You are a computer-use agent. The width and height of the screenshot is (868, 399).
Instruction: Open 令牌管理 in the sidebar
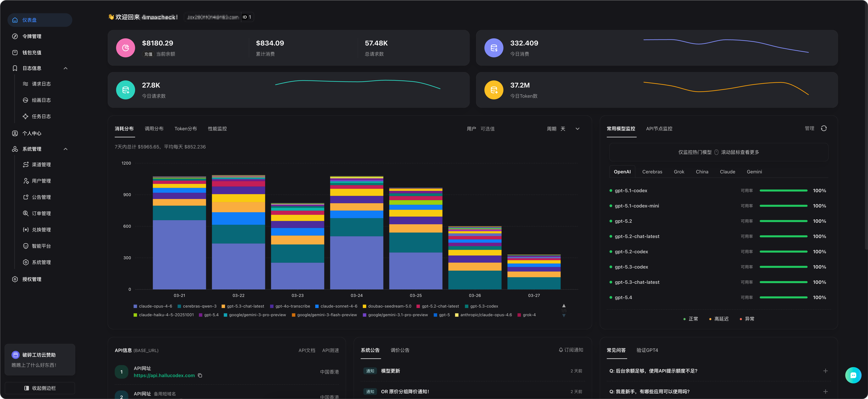pos(32,36)
